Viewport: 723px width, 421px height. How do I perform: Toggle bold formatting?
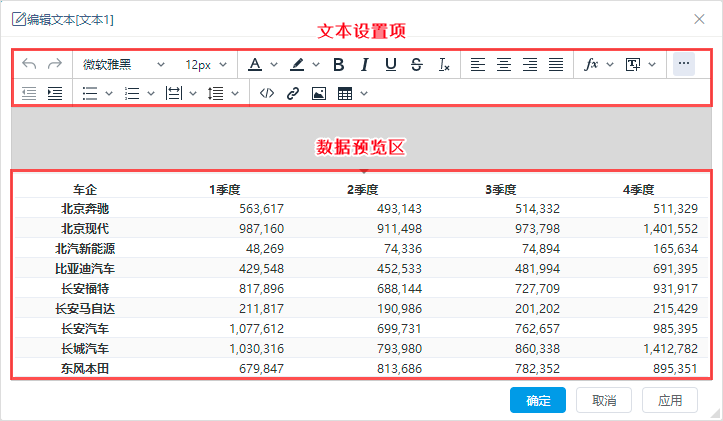[x=339, y=65]
